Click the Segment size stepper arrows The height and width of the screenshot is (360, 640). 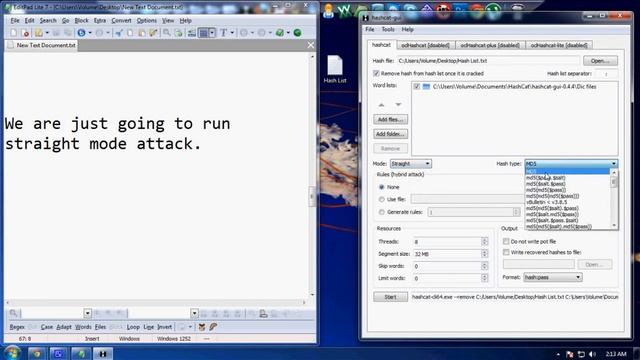point(484,254)
